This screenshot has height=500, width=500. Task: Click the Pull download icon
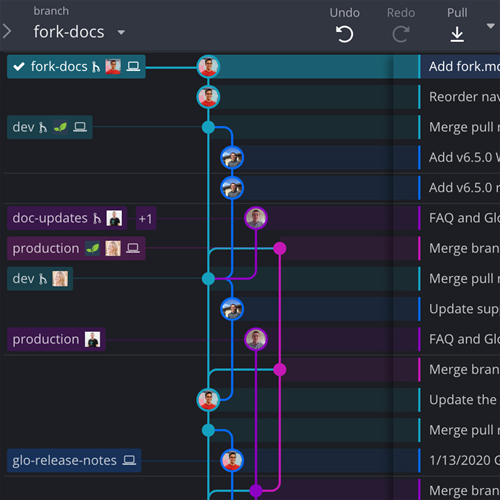pyautogui.click(x=457, y=34)
